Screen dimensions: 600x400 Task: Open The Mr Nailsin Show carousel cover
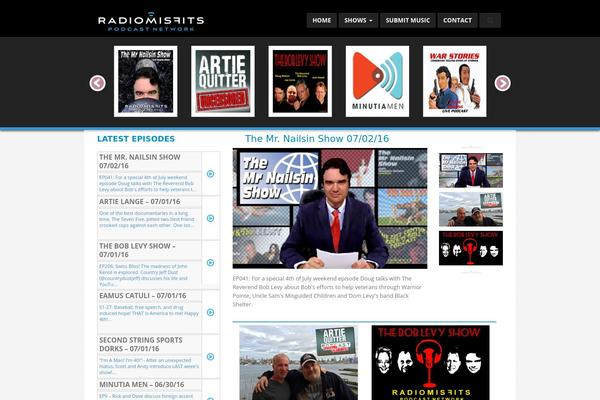tap(145, 81)
